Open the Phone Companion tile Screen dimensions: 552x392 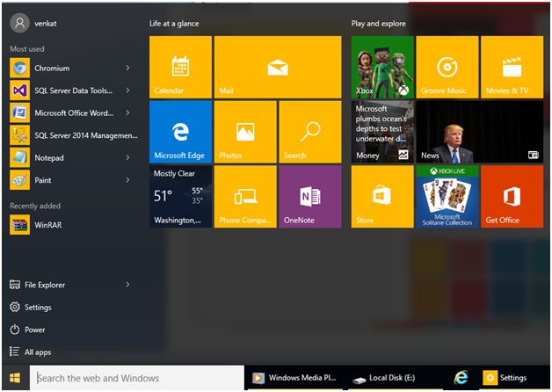(x=245, y=196)
